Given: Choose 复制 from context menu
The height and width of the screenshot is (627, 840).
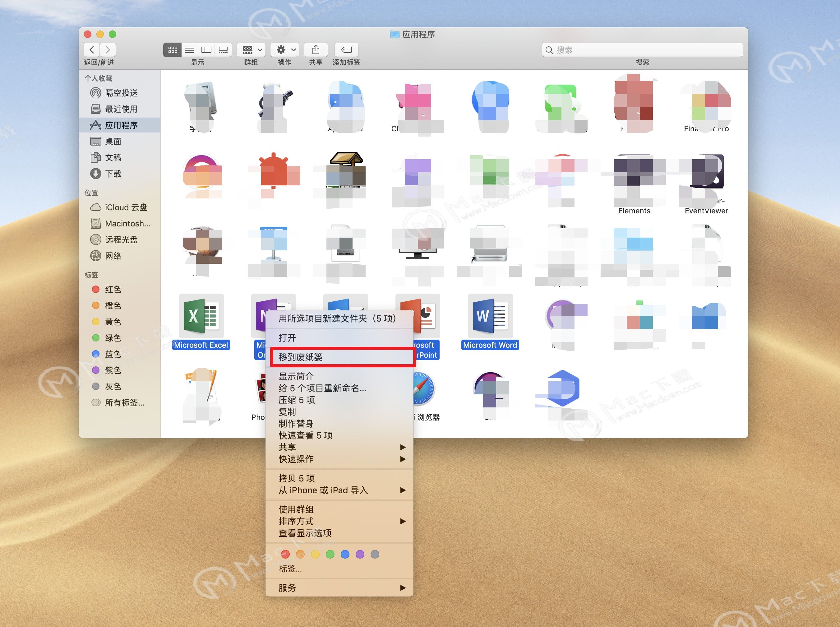Looking at the screenshot, I should (x=339, y=411).
